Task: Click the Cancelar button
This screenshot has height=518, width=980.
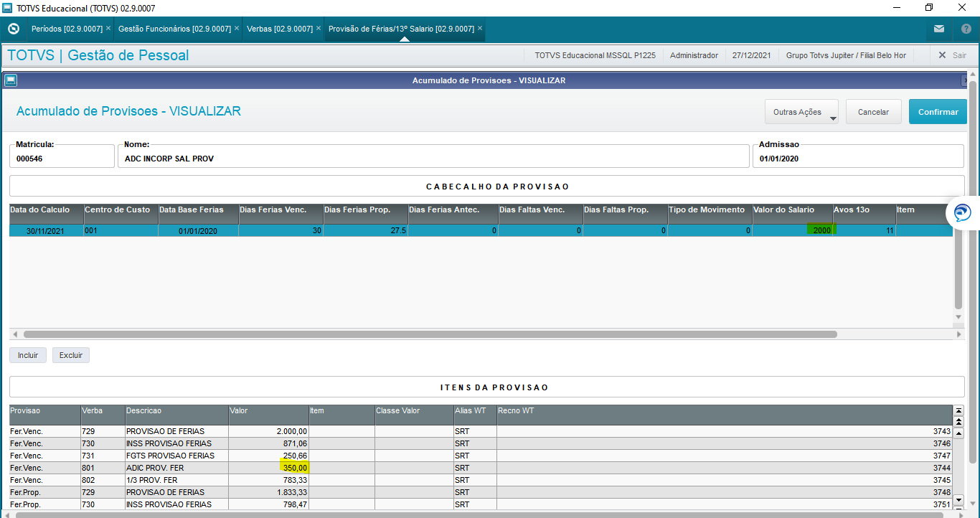Action: 874,112
